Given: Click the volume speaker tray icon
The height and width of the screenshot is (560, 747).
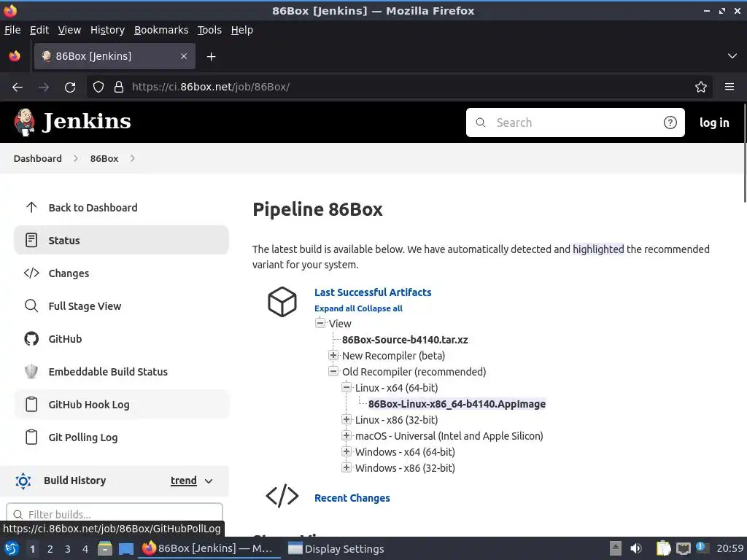Looking at the screenshot, I should 636,548.
